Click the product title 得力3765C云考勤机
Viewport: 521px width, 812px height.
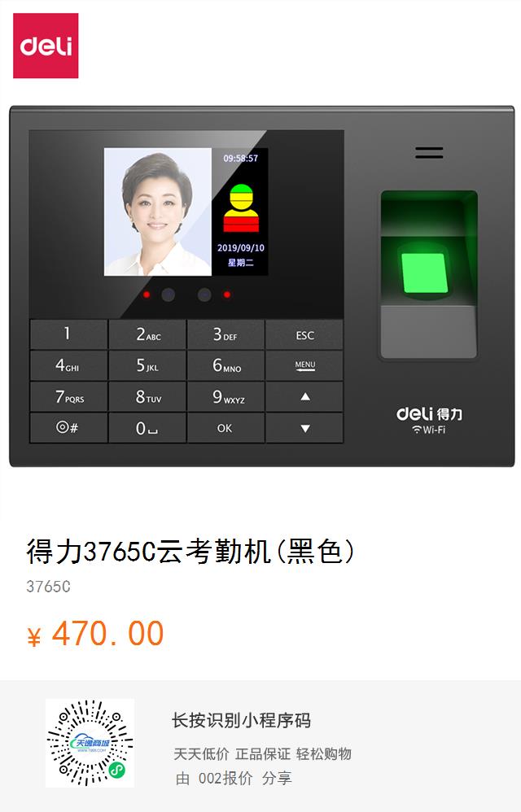pyautogui.click(x=149, y=551)
